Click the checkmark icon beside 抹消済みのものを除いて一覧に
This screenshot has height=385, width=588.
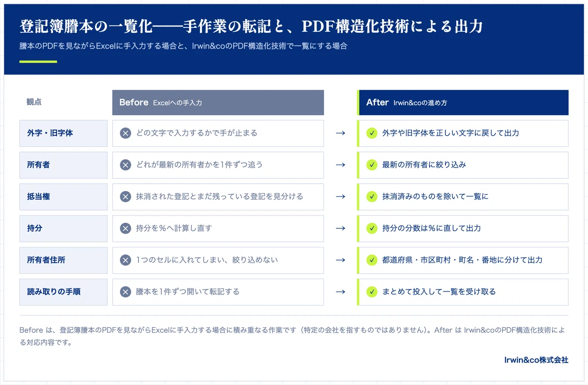(372, 197)
